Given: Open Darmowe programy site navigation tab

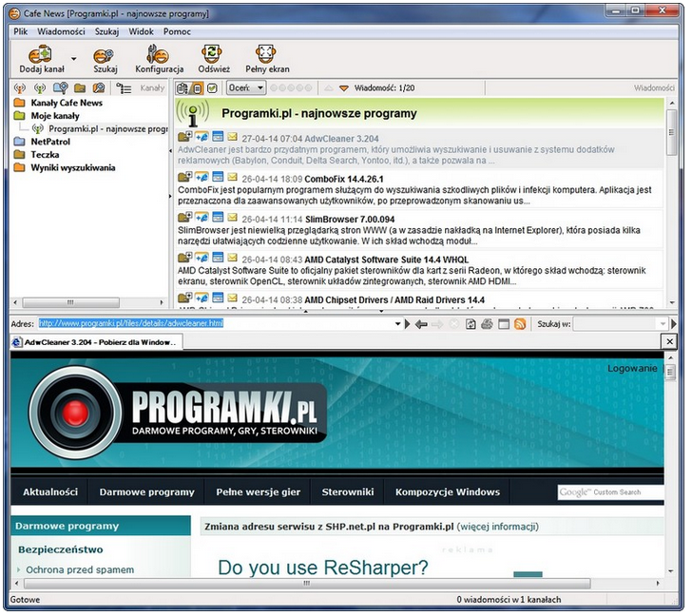Looking at the screenshot, I should coord(146,492).
